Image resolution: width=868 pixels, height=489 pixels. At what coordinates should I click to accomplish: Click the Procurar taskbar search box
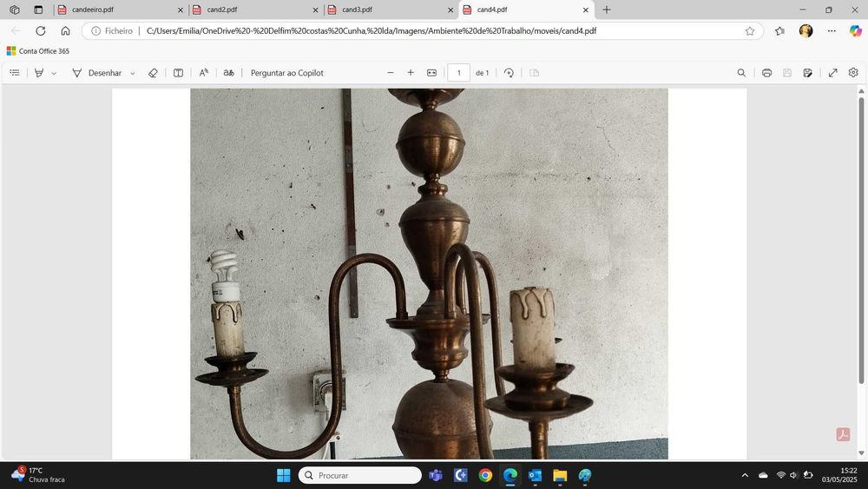(360, 475)
